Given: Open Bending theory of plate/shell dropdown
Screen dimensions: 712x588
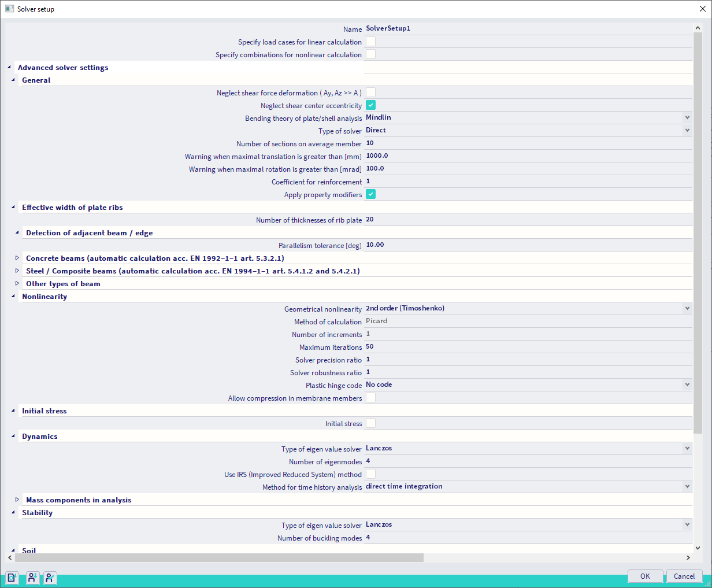Looking at the screenshot, I should tap(687, 118).
